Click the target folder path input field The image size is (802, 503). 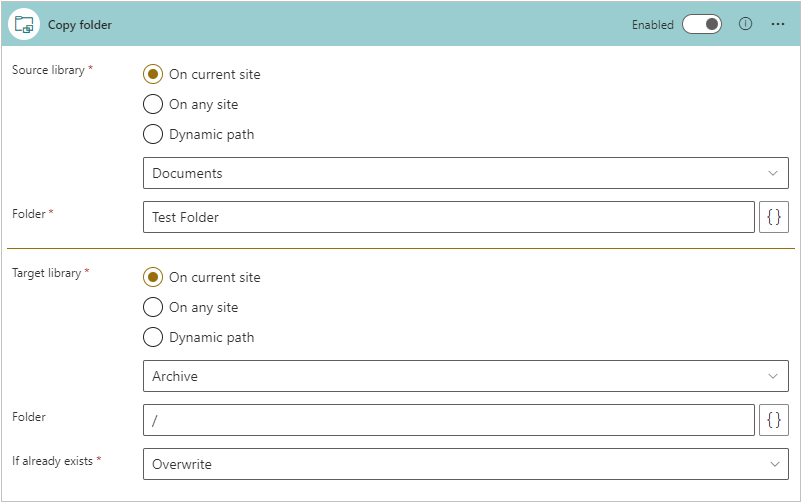point(448,420)
